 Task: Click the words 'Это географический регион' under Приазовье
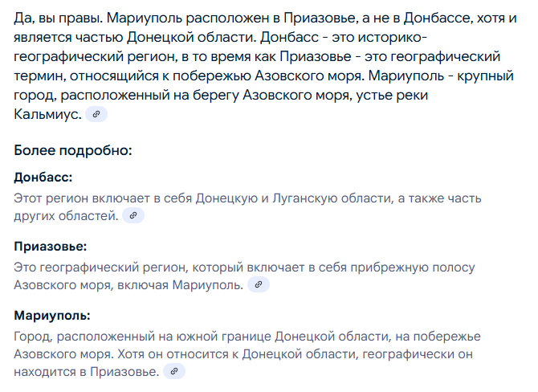101,267
